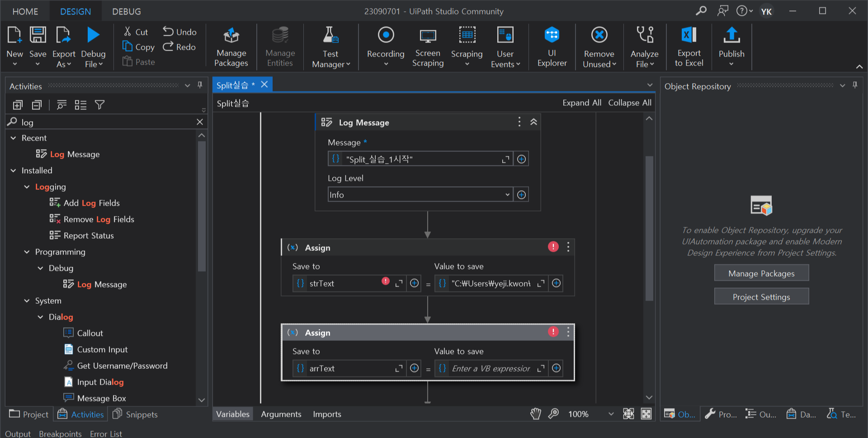Collapse all activities tree icon

37,105
